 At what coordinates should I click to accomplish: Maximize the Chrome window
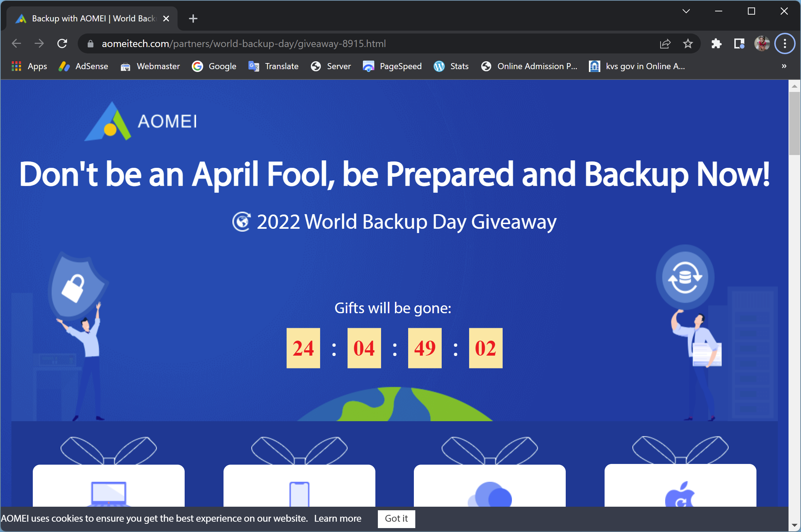pos(751,11)
